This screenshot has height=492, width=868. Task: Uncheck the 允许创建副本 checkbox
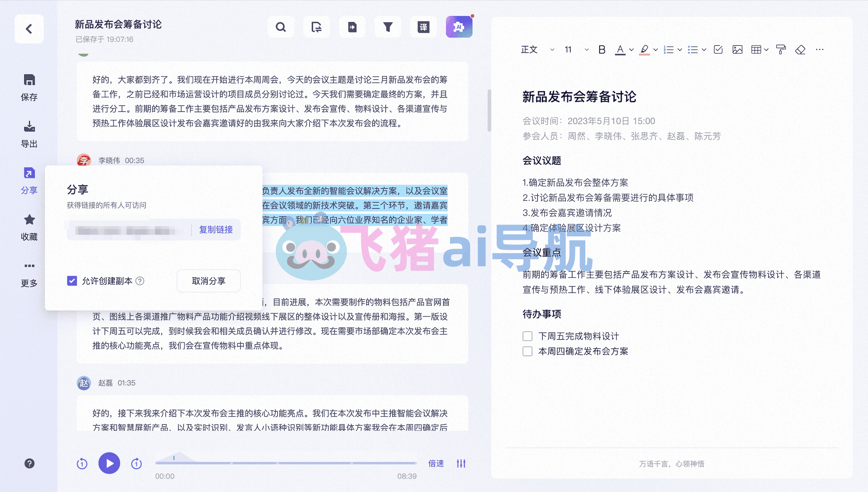(x=72, y=281)
